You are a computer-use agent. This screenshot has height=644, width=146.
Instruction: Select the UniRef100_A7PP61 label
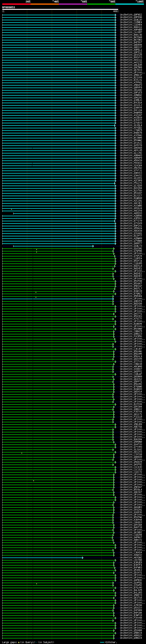coord(131,82)
